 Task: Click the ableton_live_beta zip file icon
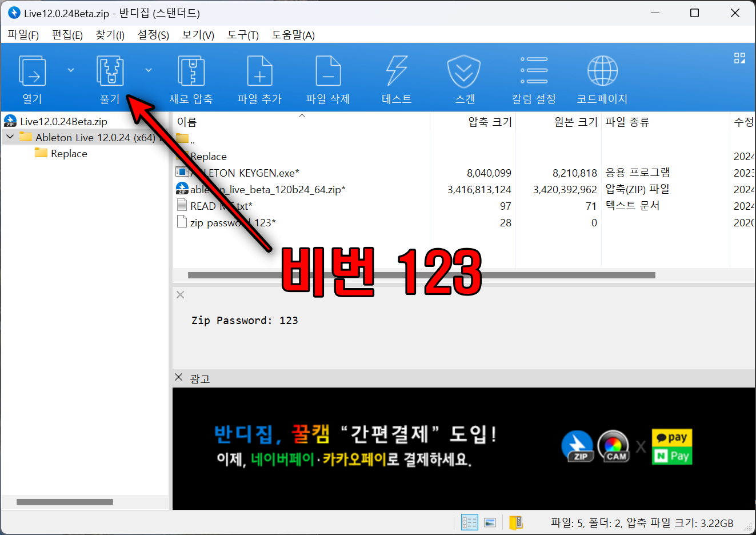coord(182,188)
